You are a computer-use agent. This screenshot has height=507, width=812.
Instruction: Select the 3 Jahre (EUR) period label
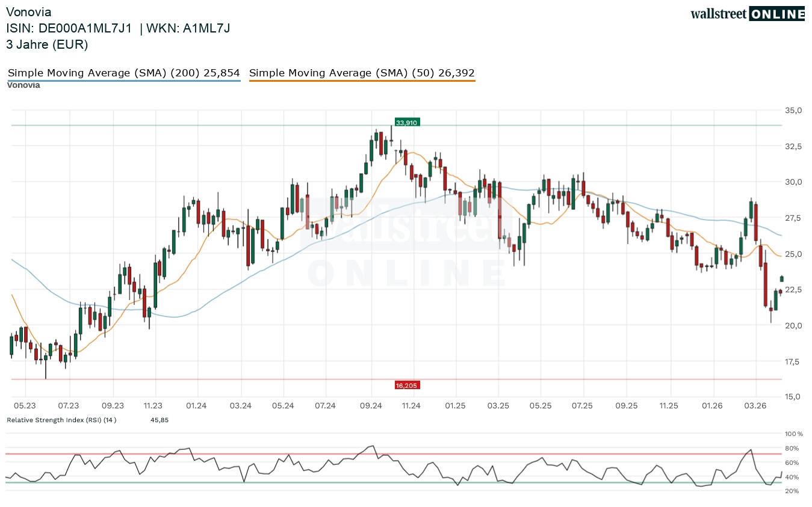(x=47, y=44)
